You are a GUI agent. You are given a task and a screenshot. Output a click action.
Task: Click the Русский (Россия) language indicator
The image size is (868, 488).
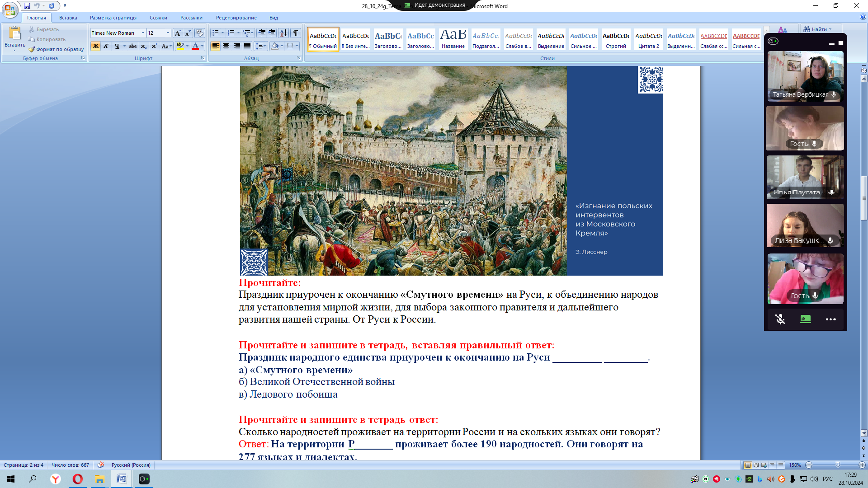tap(131, 465)
